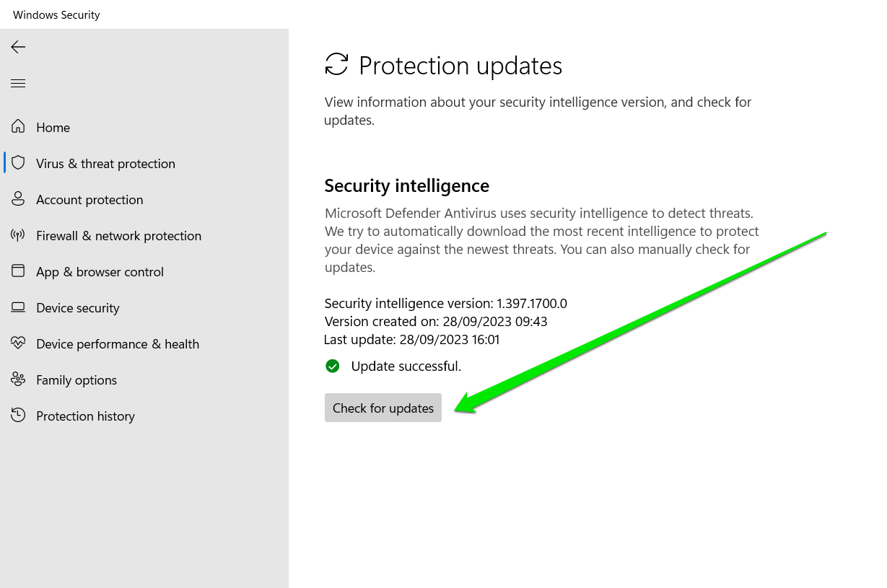Click the Account protection person icon
The width and height of the screenshot is (887, 588).
(x=18, y=199)
